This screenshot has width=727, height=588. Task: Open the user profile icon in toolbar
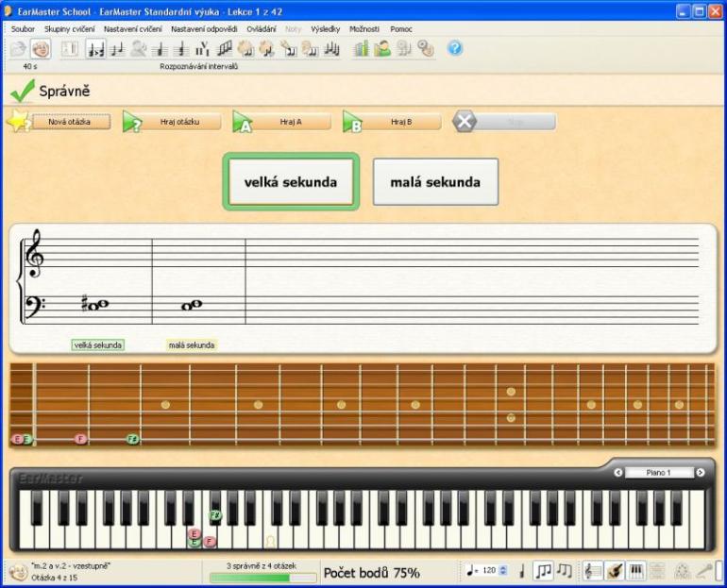coord(382,49)
